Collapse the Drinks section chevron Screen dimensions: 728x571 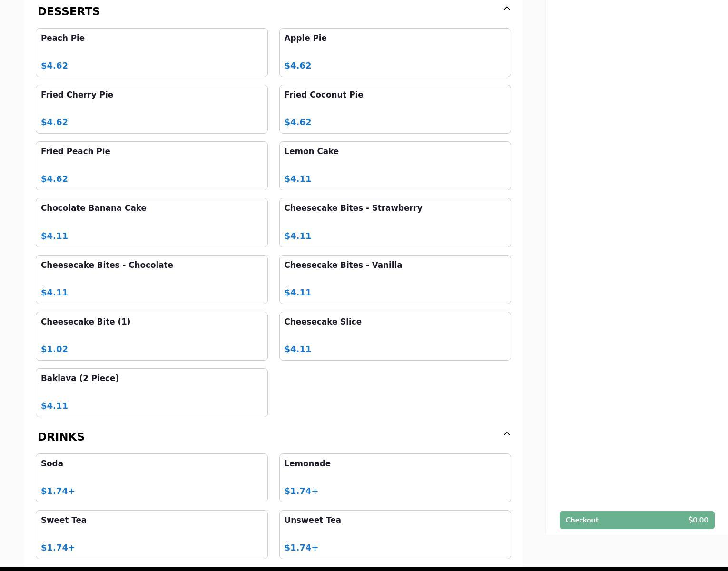pos(507,434)
